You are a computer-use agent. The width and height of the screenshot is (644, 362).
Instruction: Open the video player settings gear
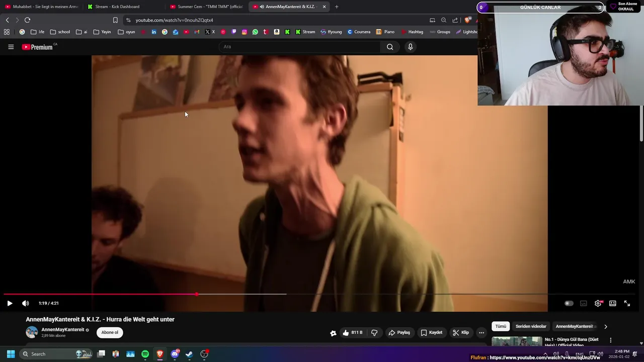(598, 303)
